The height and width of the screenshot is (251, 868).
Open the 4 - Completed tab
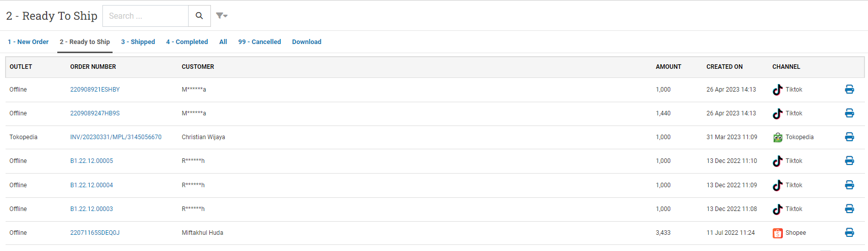(x=187, y=42)
